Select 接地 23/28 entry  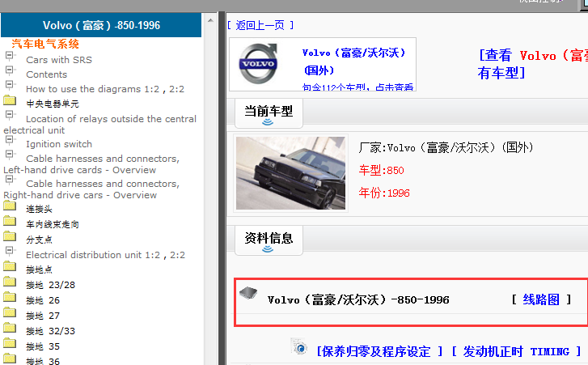coord(50,285)
